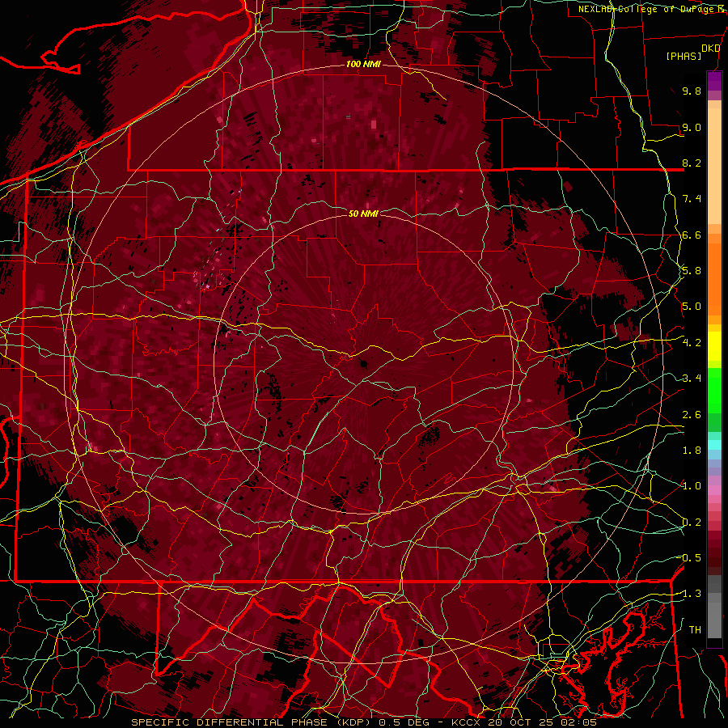Image resolution: width=728 pixels, height=728 pixels.
Task: Click the 7.4 legend value
Action: pyautogui.click(x=692, y=199)
